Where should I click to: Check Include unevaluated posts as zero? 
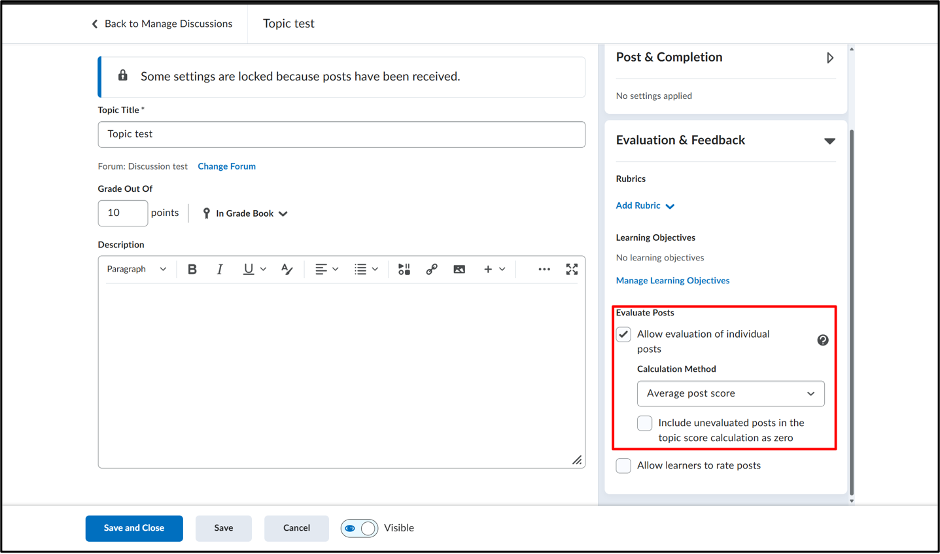(644, 423)
